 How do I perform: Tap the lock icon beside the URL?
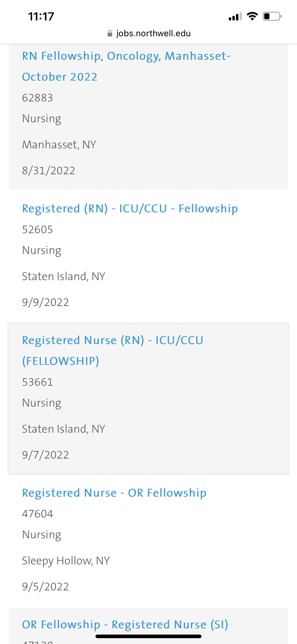coord(110,33)
